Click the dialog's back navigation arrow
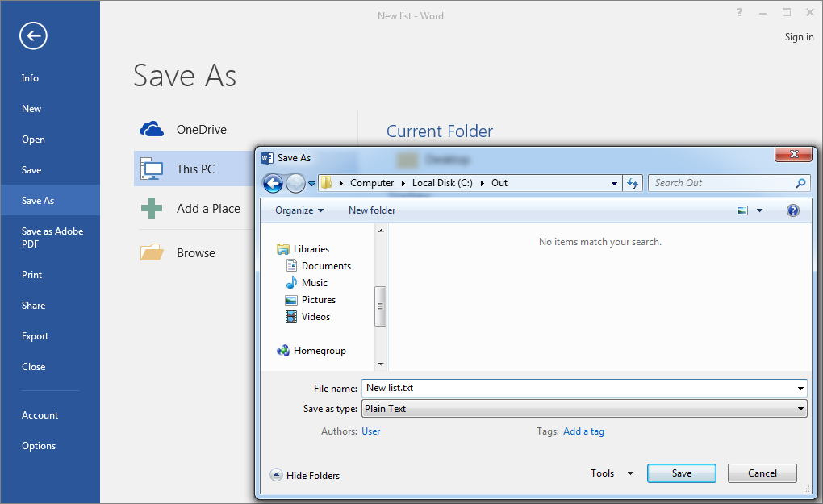 click(x=273, y=183)
